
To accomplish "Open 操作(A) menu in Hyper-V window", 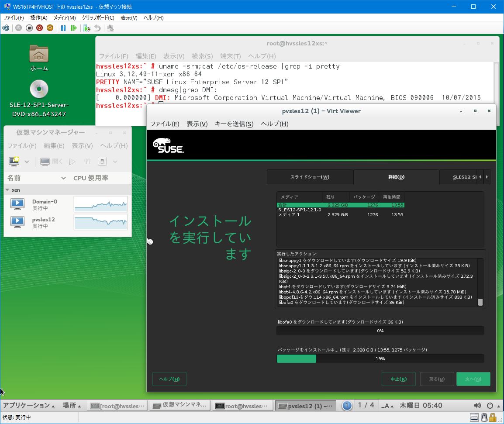I will [x=39, y=17].
